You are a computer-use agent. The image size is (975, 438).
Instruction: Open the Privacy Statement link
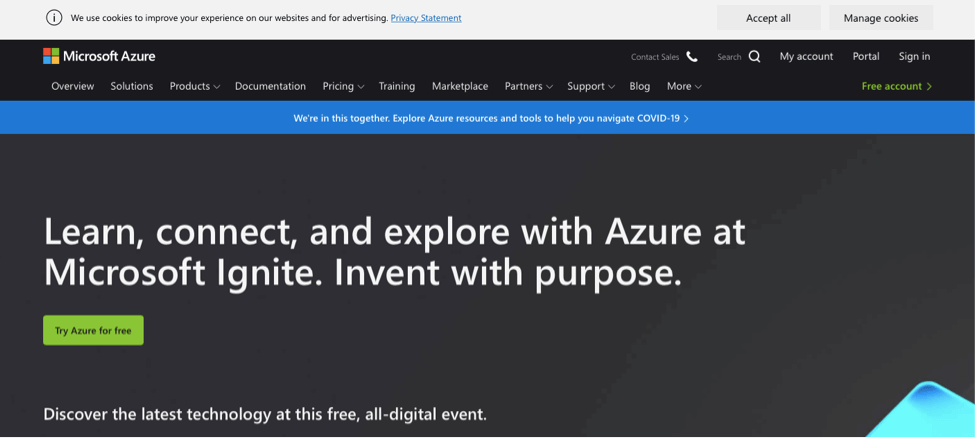tap(426, 18)
